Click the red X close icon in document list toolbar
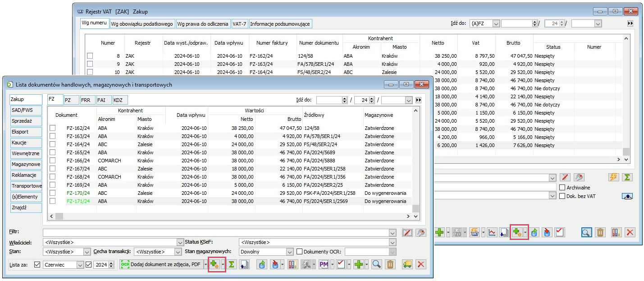This screenshot has height=281, width=644. click(x=421, y=264)
